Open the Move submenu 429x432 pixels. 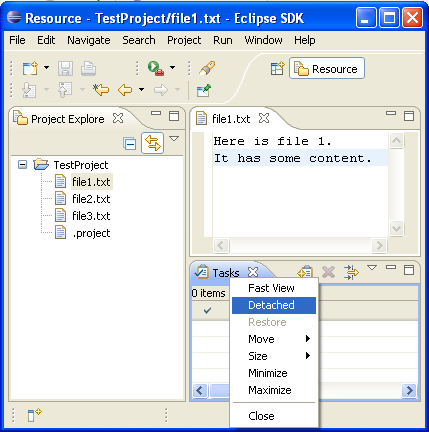click(274, 339)
